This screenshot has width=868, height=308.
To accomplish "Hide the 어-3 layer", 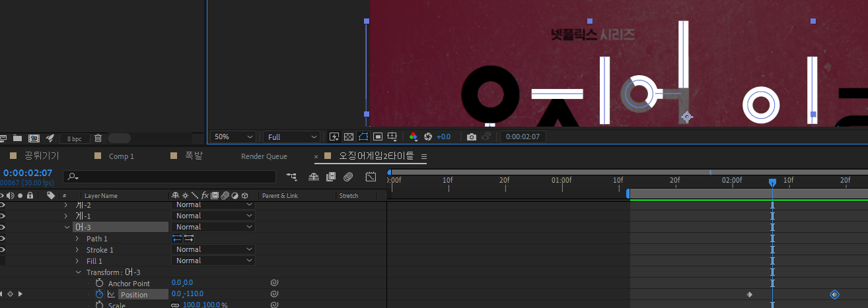I will (3, 227).
